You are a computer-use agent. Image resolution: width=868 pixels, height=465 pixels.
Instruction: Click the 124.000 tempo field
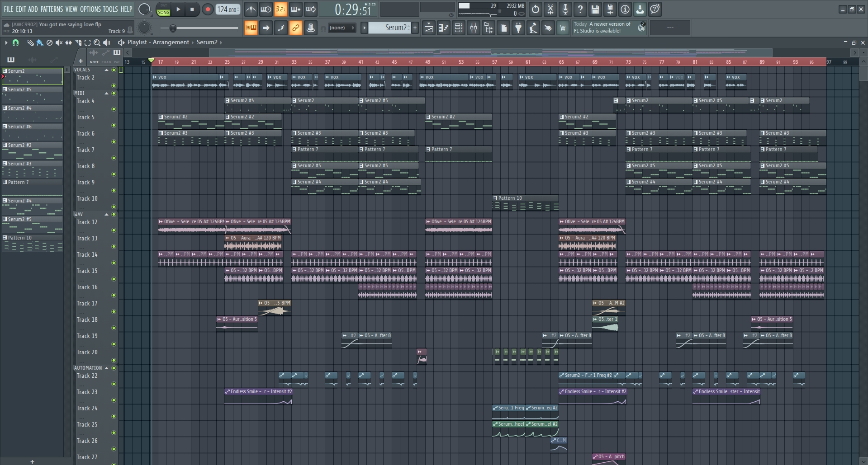pyautogui.click(x=228, y=9)
